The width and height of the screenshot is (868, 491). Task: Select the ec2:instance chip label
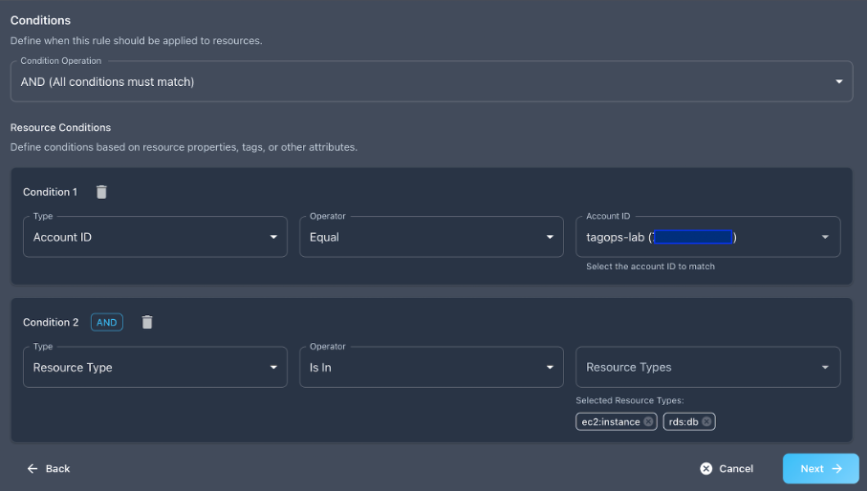pyautogui.click(x=611, y=422)
